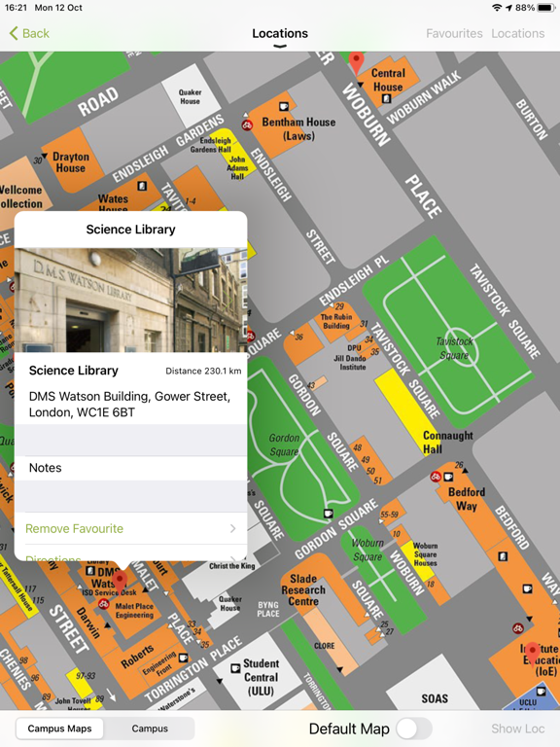Tap bicycle icon near Institute of Education

(518, 628)
